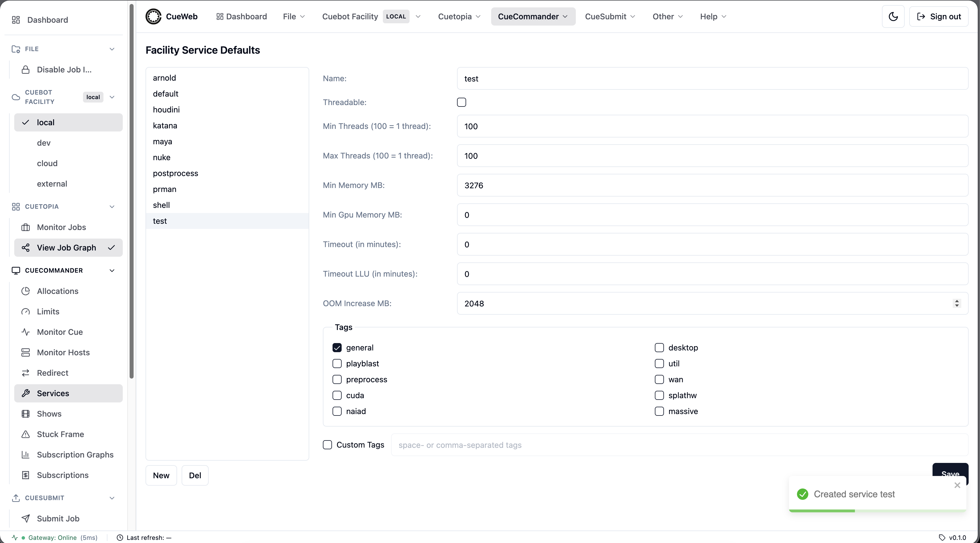The width and height of the screenshot is (980, 543).
Task: Click the Subscriptions receipt icon
Action: point(26,475)
